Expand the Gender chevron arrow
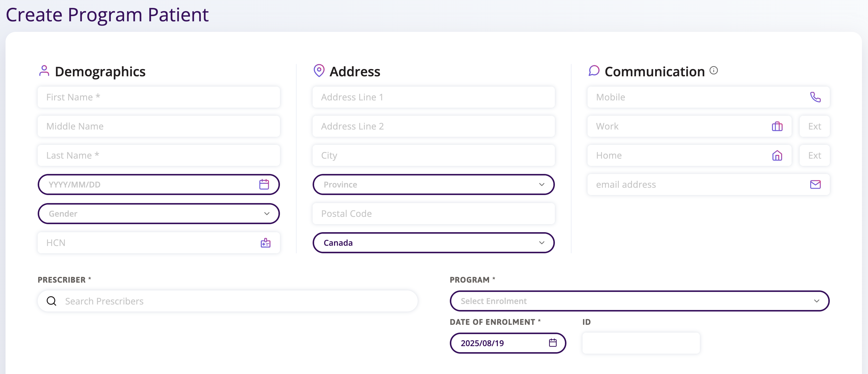Screen dimensions: 868x374 [x=267, y=213]
